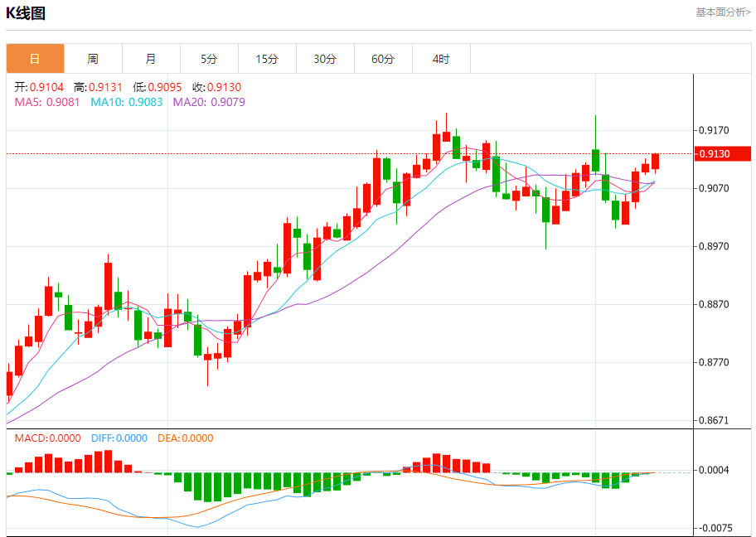Select the 日 daily chart tab

(35, 59)
